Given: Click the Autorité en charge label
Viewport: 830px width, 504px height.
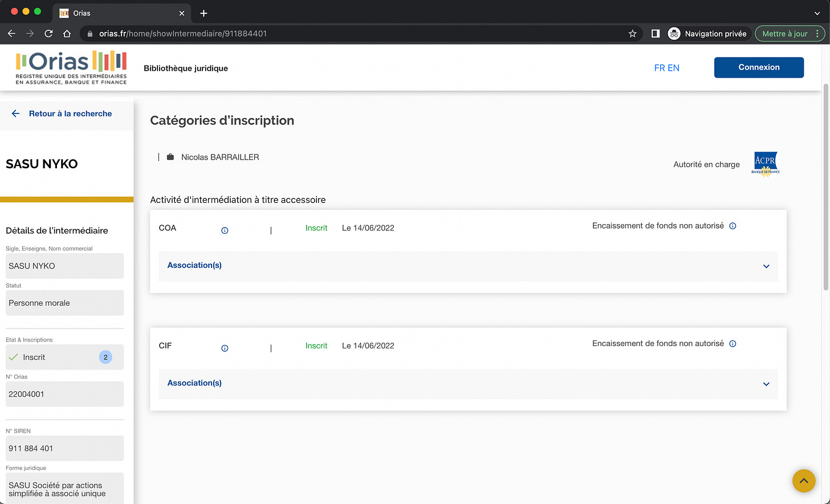Looking at the screenshot, I should [x=706, y=164].
